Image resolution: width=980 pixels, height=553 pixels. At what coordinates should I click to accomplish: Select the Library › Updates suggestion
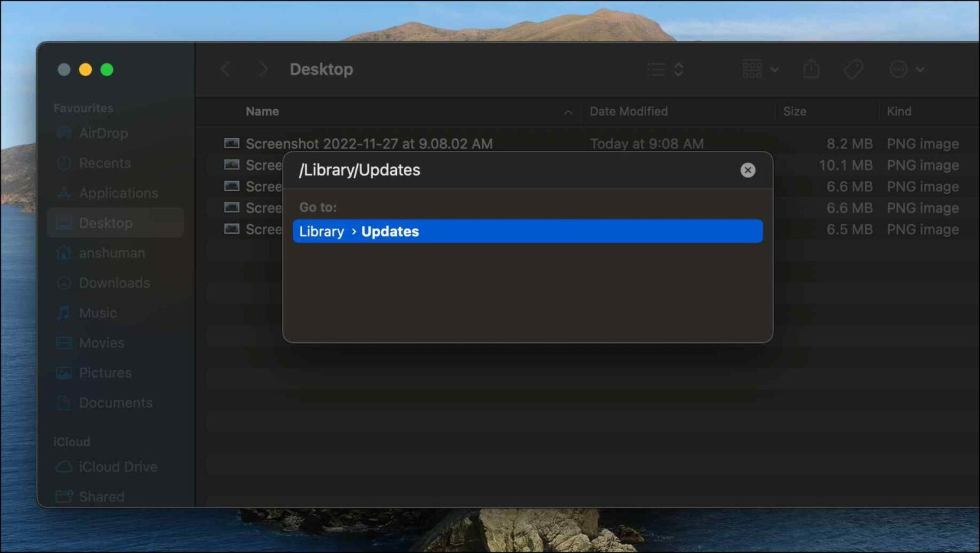point(527,231)
